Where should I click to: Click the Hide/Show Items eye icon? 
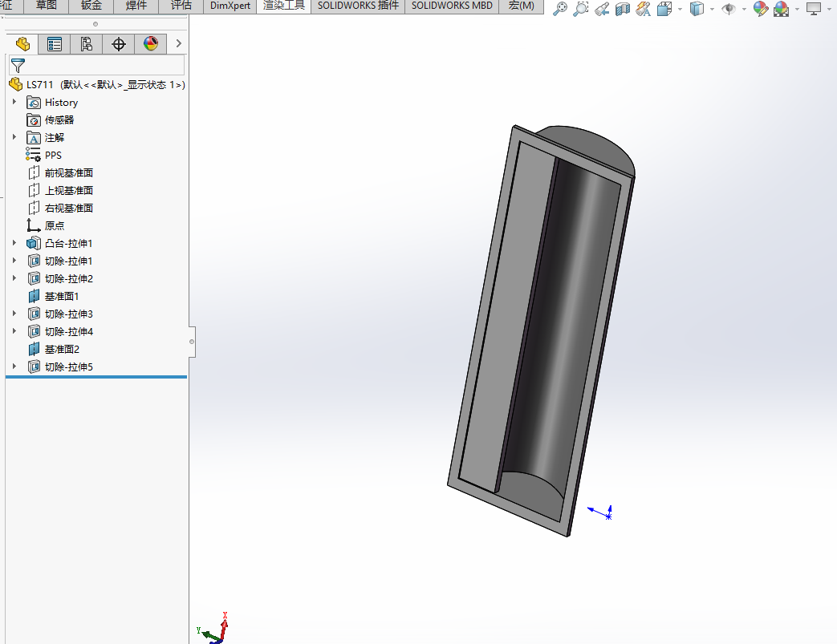coord(728,9)
